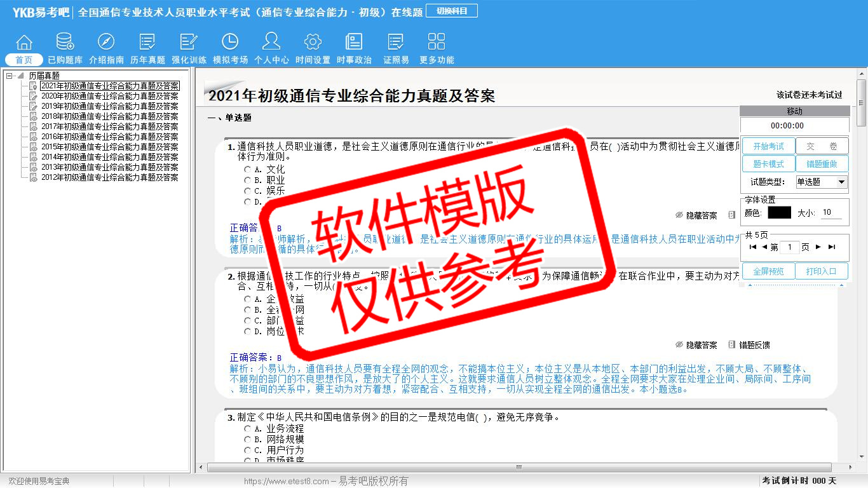Click the 切换科目 button
This screenshot has width=868, height=488.
pos(451,11)
